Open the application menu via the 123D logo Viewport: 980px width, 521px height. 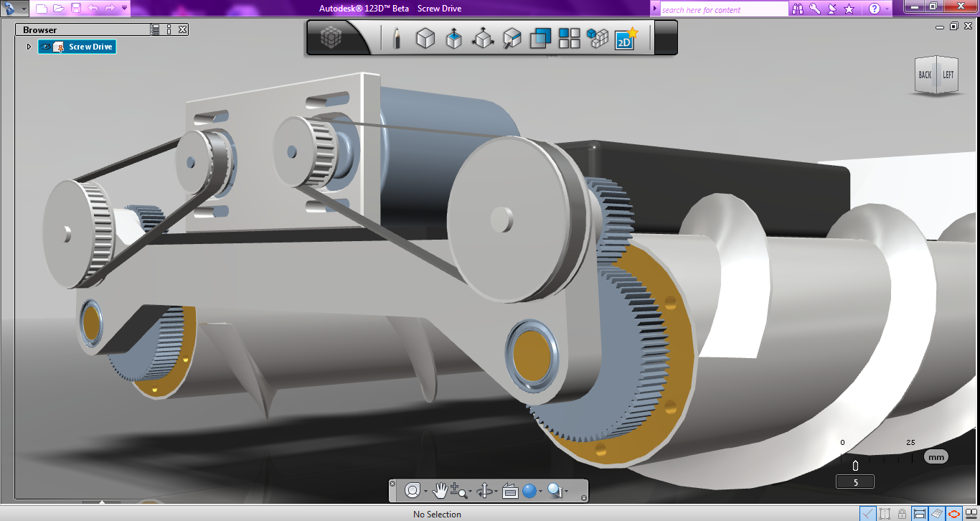tap(10, 8)
